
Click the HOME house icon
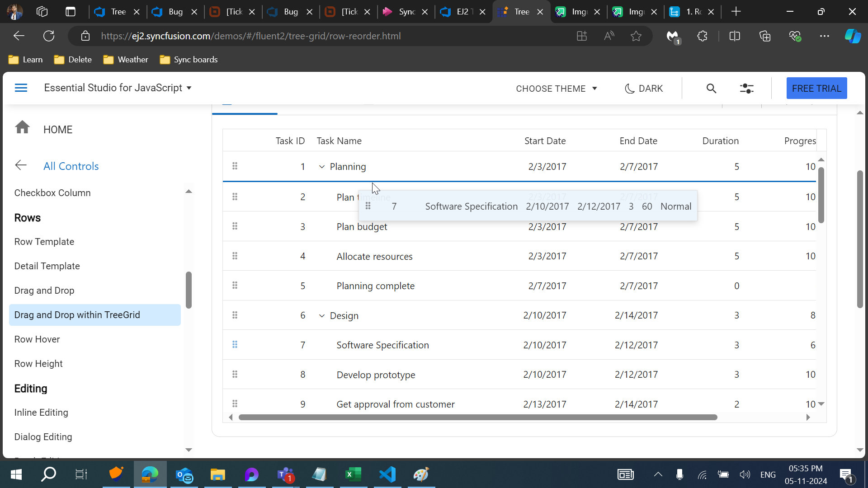(22, 127)
